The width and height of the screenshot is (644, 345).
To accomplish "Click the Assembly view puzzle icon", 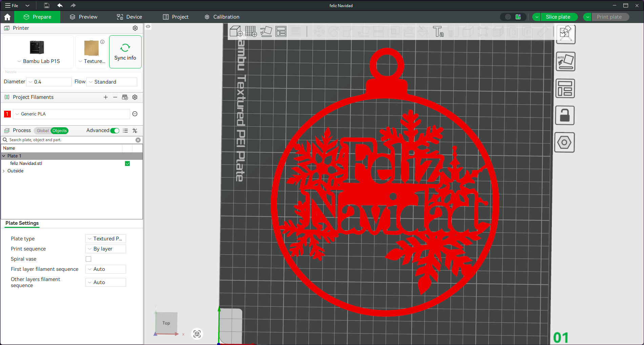I will (x=565, y=34).
